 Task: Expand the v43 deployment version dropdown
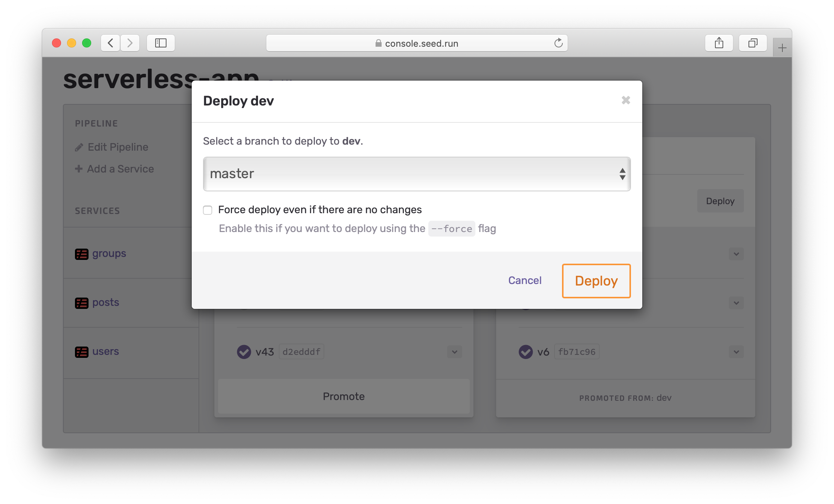(453, 351)
